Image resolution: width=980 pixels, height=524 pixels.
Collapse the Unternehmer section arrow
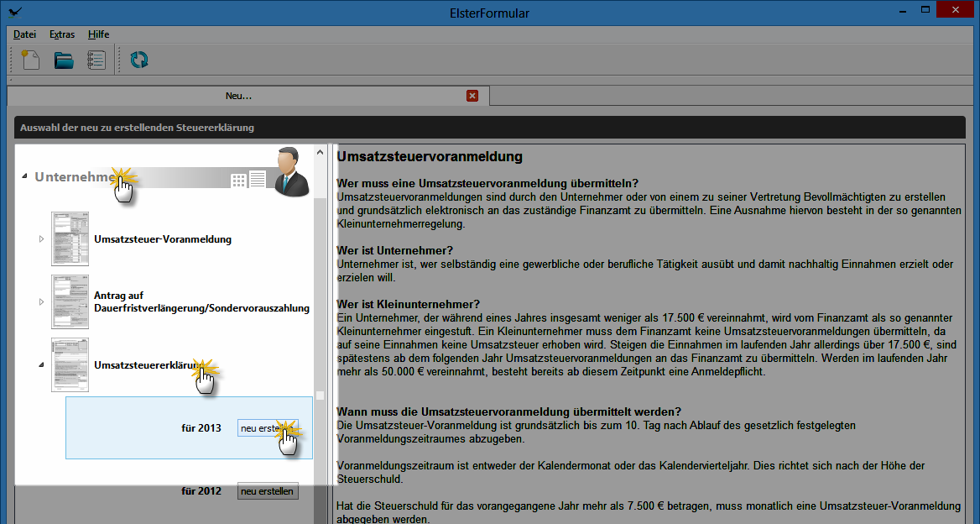pos(25,176)
